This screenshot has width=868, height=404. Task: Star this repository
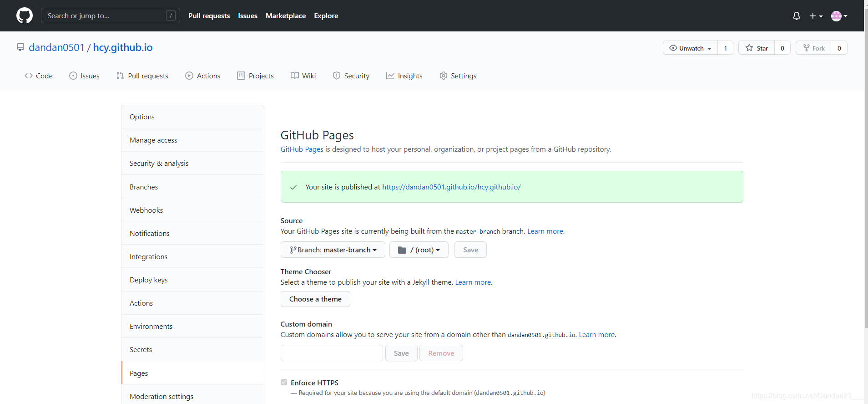(x=757, y=48)
